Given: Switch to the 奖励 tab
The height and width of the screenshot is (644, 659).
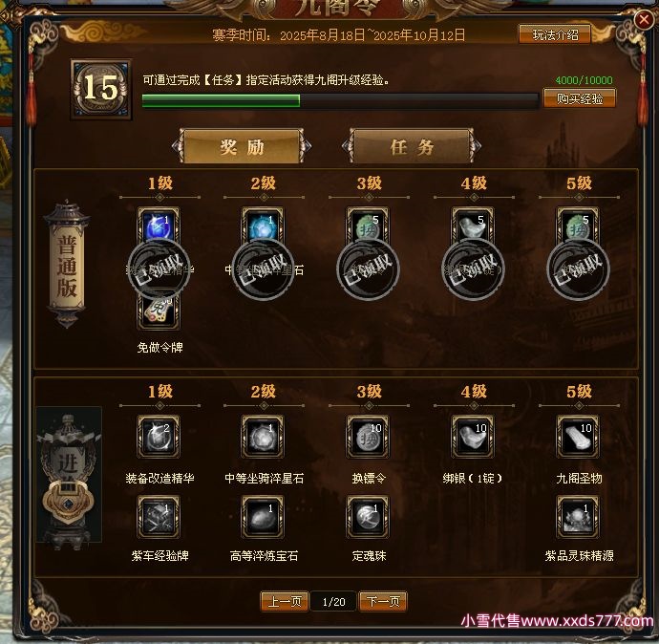Looking at the screenshot, I should pyautogui.click(x=242, y=147).
